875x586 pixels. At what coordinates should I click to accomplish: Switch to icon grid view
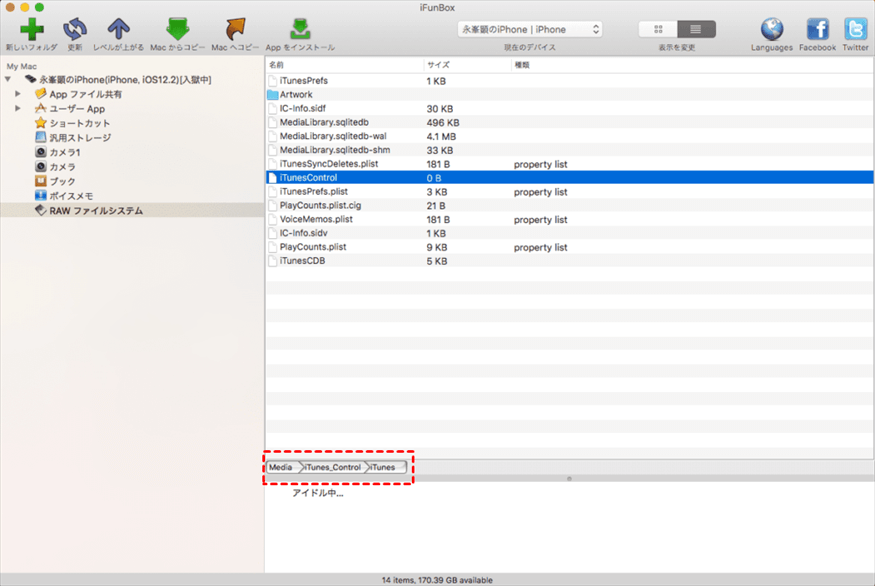click(x=657, y=29)
